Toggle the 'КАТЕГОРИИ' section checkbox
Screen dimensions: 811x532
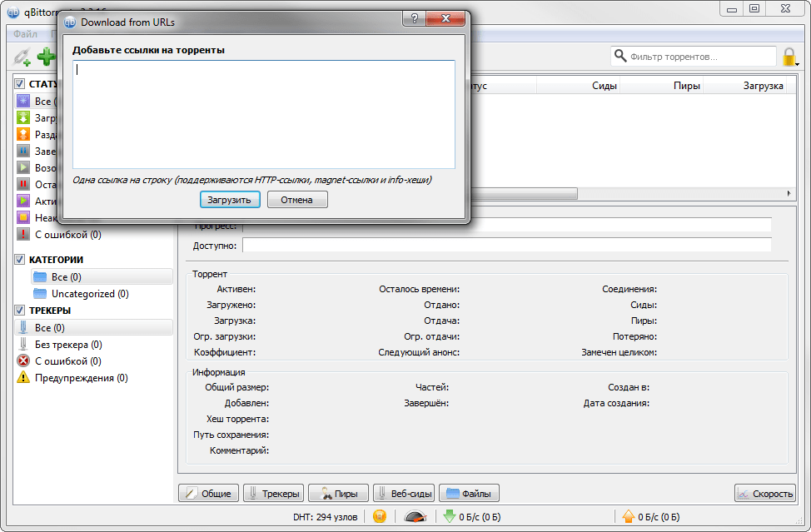[20, 260]
